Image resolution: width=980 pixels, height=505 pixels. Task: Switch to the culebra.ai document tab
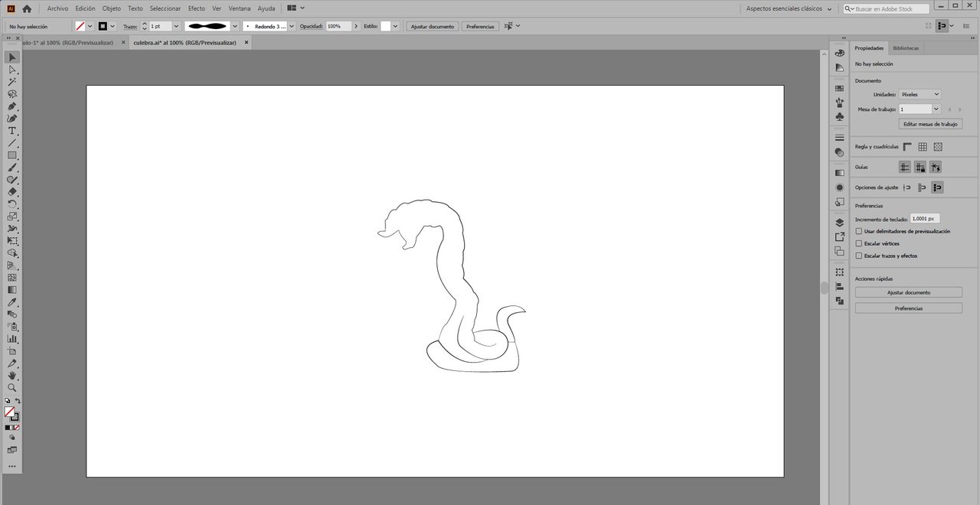(185, 43)
